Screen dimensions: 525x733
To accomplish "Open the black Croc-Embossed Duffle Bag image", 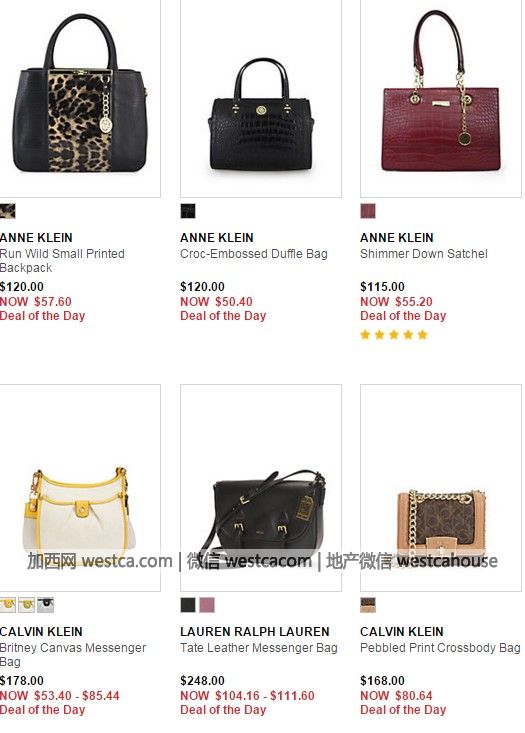I will [x=261, y=98].
